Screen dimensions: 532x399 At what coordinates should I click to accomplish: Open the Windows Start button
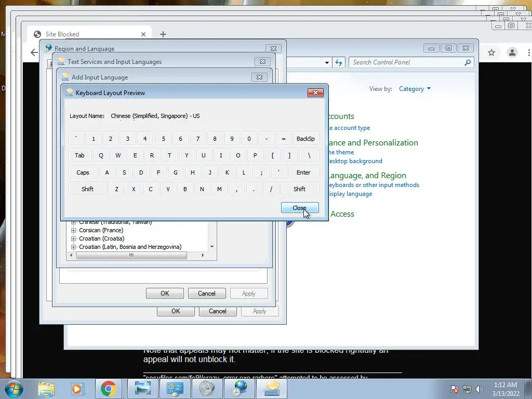click(x=14, y=389)
